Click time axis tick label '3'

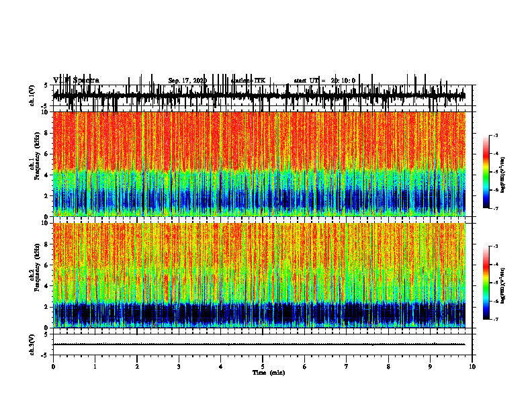click(x=179, y=367)
